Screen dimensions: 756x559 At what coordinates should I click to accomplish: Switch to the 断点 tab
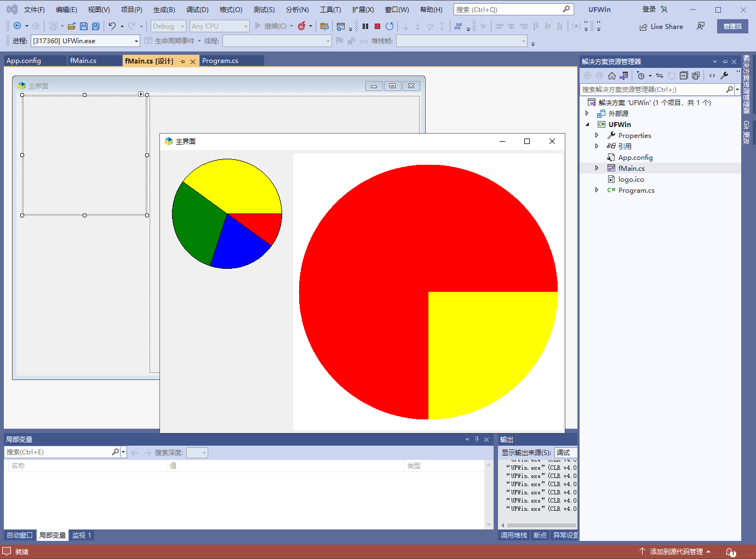(540, 535)
